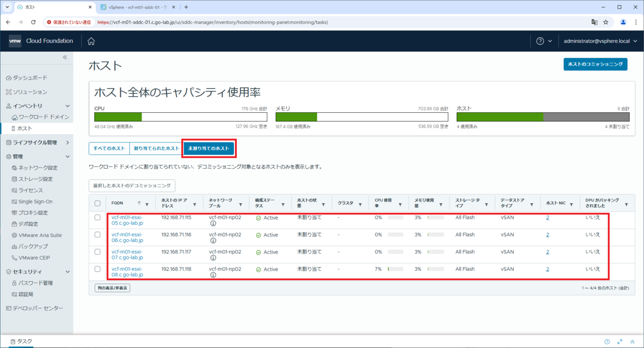
Task: Open filter on メモリ使用量 column
Action: click(441, 205)
